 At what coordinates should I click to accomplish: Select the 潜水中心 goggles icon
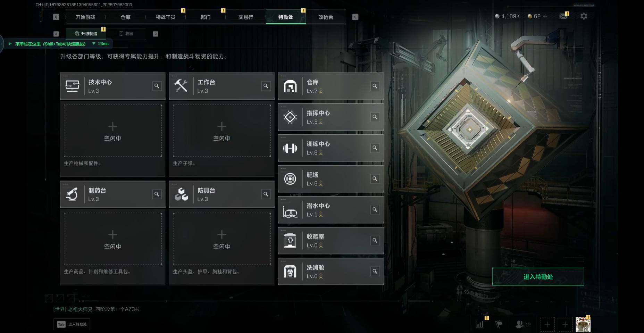coord(290,210)
